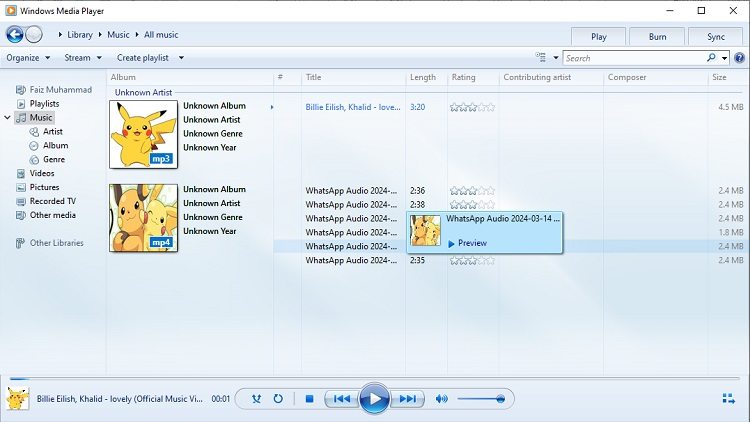This screenshot has width=750, height=422.
Task: Open the Create playlist dropdown
Action: coord(150,58)
